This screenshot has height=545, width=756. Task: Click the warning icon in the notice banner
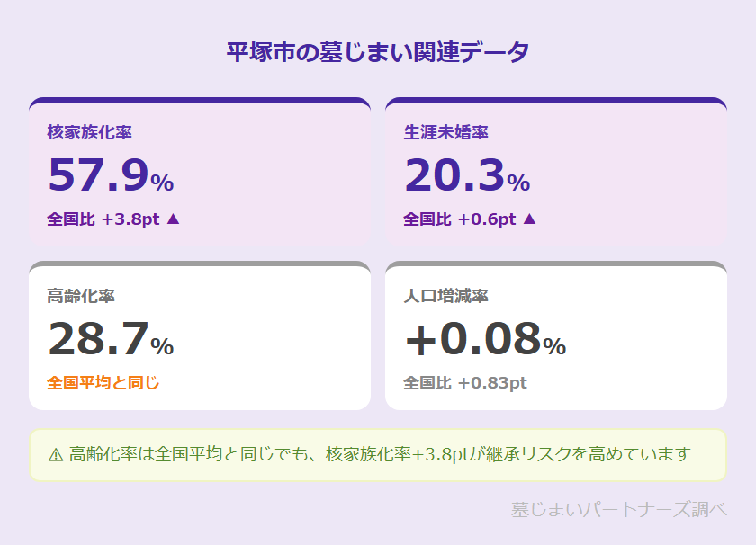pyautogui.click(x=56, y=455)
